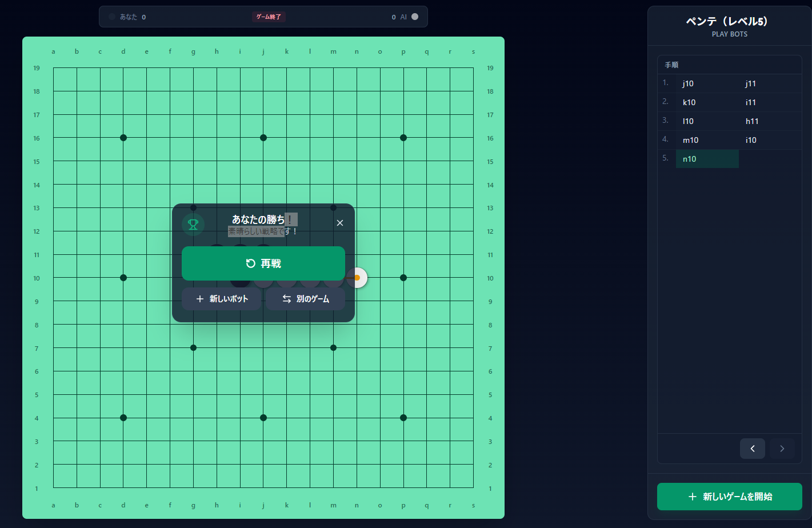
Task: Jump to move i11 in history
Action: 750,102
